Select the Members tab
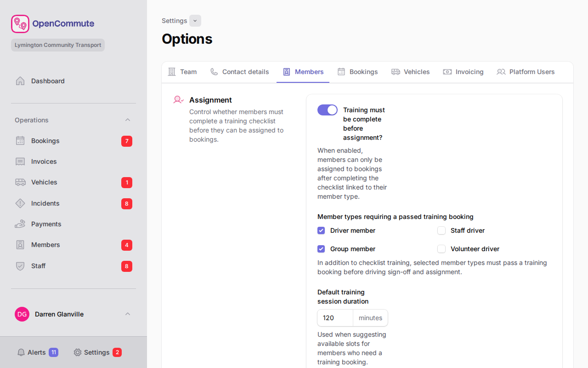Viewport: 588px width, 368px height. click(x=303, y=72)
